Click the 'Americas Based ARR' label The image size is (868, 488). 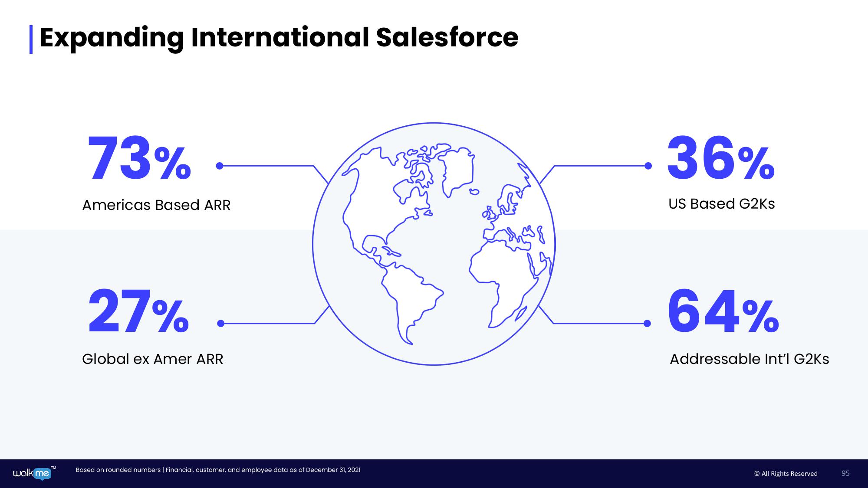point(156,205)
